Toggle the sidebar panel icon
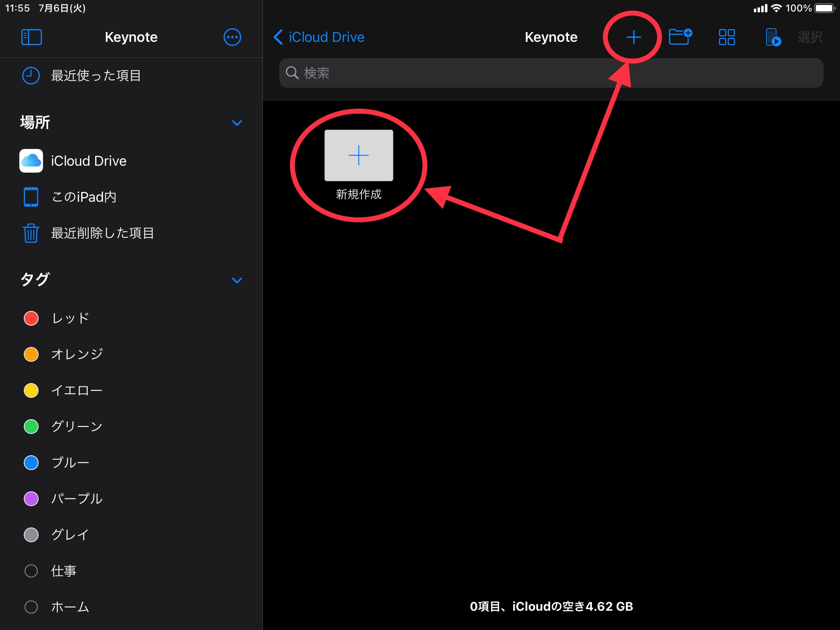840x630 pixels. 32,37
